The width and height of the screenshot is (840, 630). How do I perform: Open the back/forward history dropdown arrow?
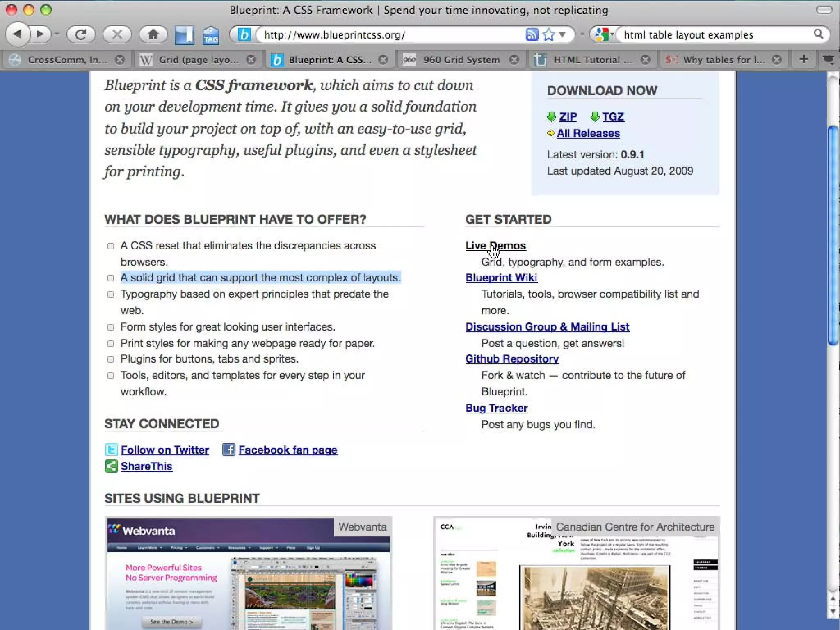click(x=57, y=34)
